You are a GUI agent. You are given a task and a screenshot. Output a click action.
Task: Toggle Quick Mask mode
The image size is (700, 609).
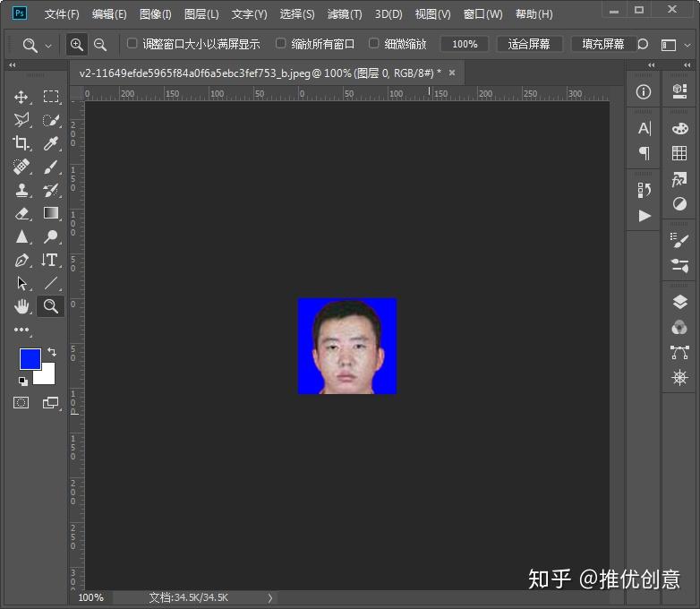[x=21, y=403]
